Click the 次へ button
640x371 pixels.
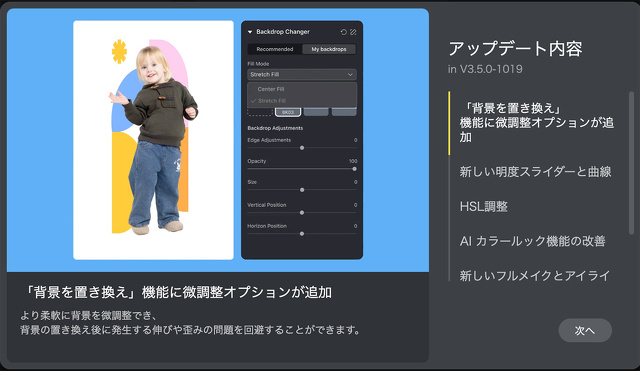pos(585,330)
